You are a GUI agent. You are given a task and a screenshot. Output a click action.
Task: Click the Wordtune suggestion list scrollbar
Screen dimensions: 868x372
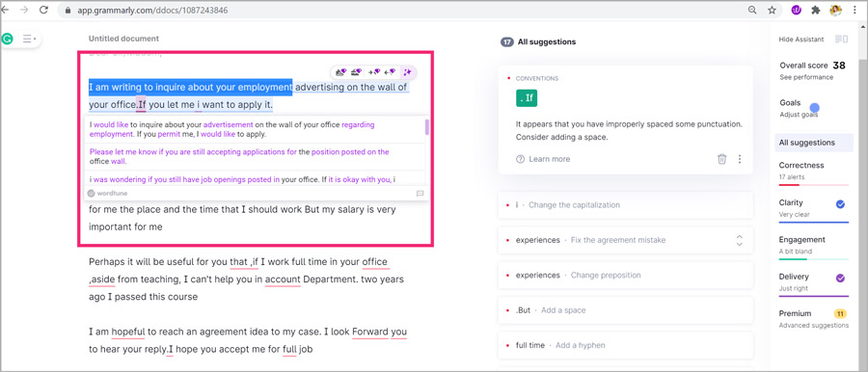(427, 127)
